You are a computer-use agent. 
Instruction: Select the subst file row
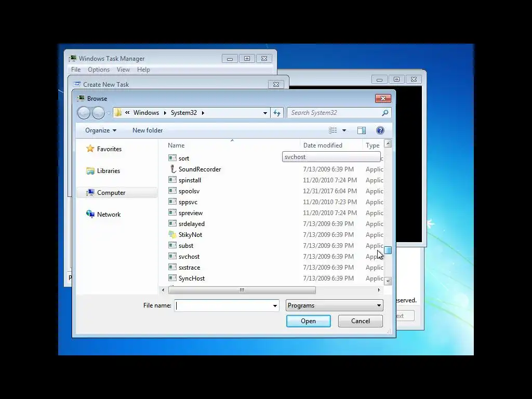click(275, 245)
